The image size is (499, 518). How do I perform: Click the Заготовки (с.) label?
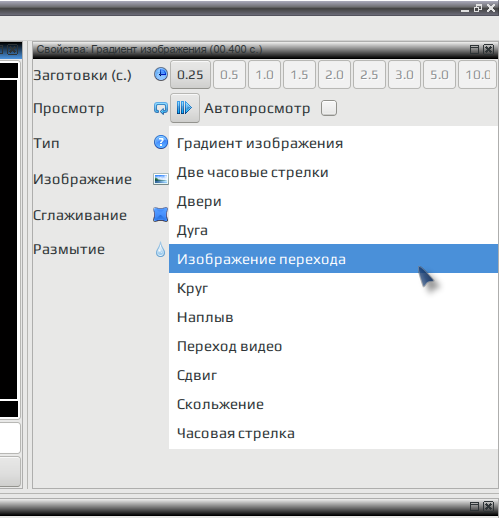(82, 75)
